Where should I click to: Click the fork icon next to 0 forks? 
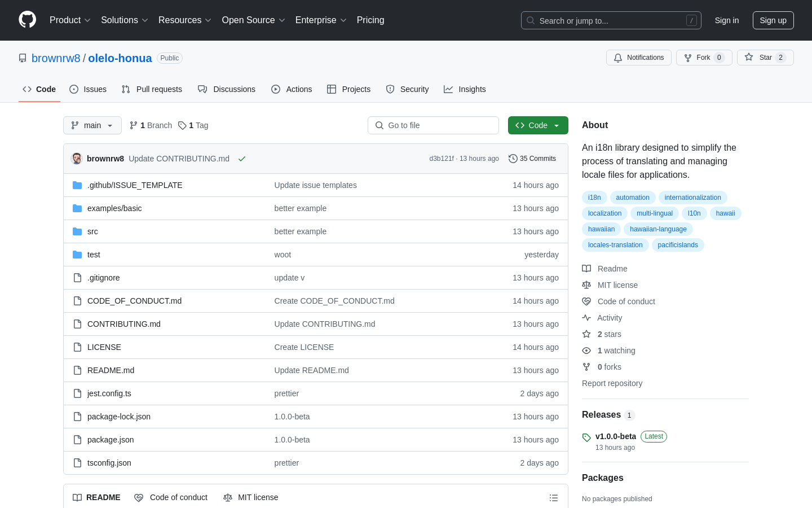[x=586, y=367]
